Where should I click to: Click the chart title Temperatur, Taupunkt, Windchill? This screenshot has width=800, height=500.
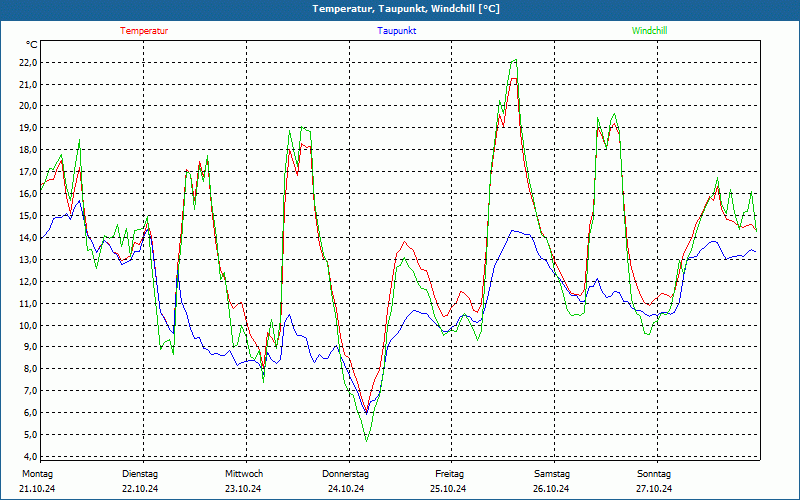click(406, 9)
